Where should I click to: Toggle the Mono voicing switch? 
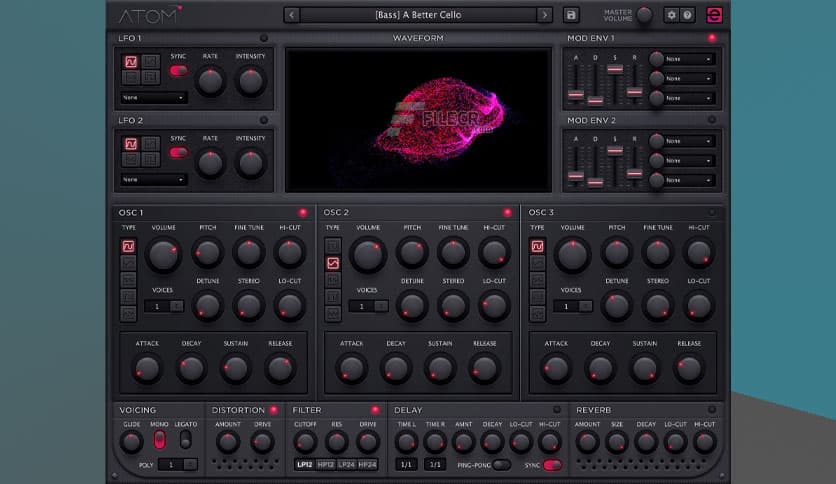coord(159,440)
